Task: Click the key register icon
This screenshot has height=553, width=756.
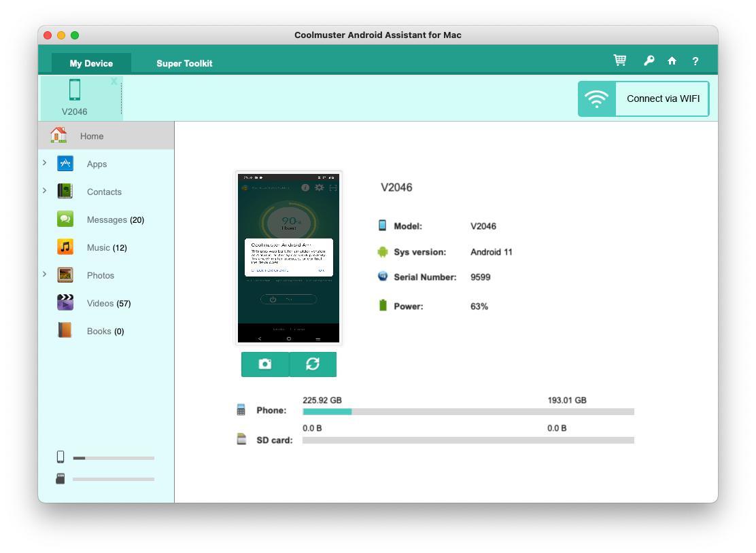Action: [x=649, y=60]
